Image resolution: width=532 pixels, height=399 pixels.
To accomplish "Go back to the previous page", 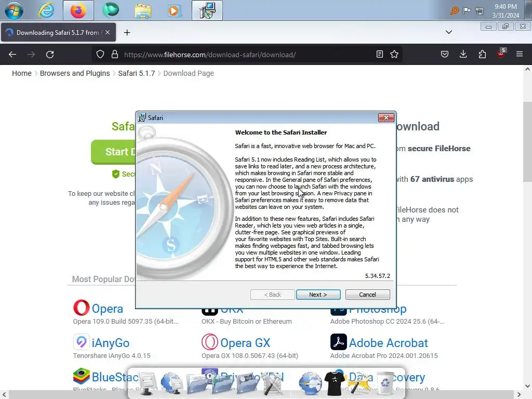I will pos(12,54).
